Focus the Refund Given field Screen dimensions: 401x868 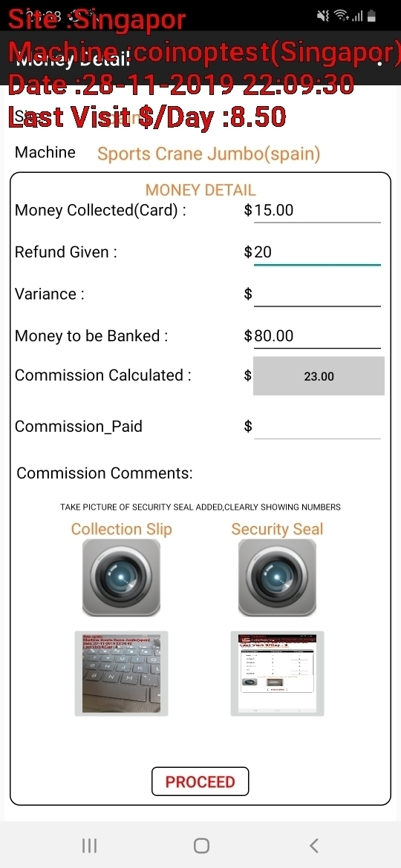point(317,252)
